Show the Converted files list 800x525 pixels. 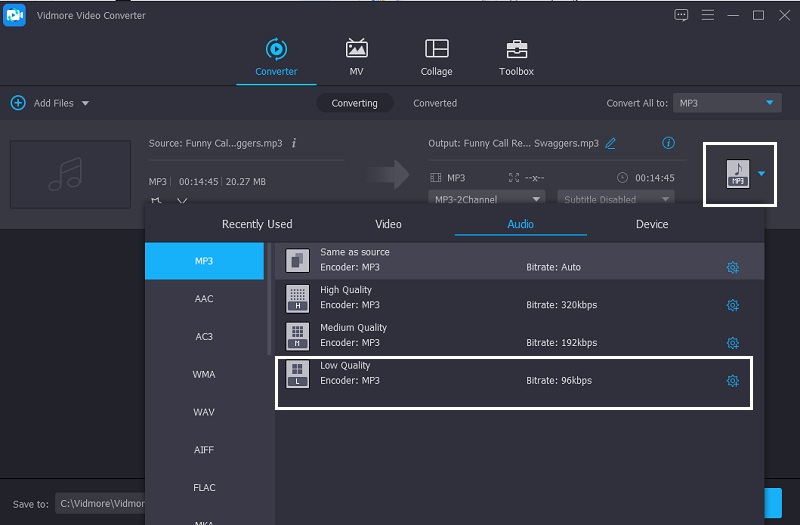point(435,103)
